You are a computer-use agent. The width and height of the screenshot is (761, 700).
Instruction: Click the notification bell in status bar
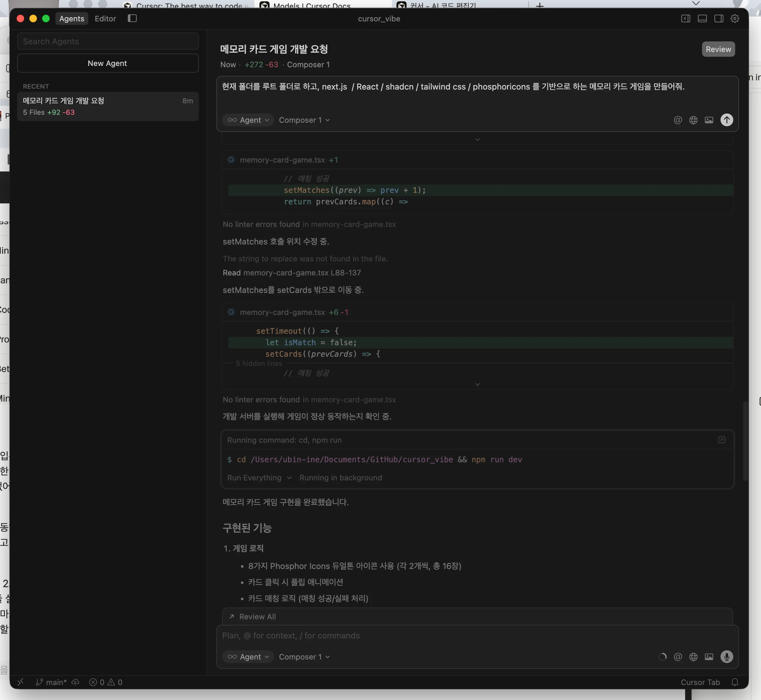[735, 682]
